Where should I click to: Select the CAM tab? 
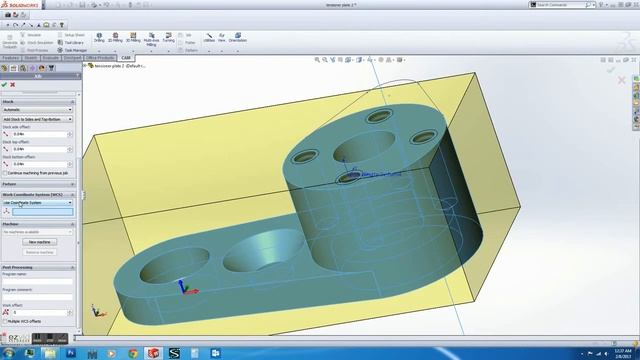click(x=126, y=58)
